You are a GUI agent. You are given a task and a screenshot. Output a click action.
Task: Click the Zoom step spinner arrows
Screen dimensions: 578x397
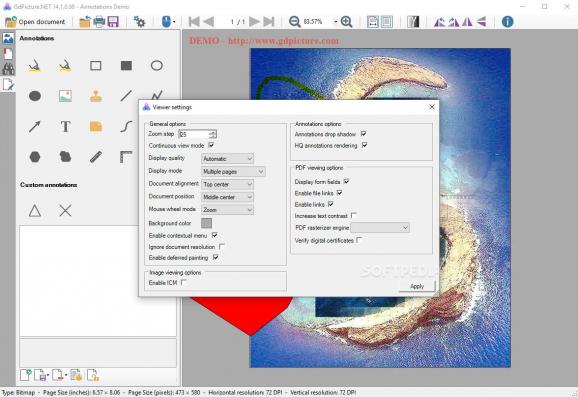click(x=213, y=134)
